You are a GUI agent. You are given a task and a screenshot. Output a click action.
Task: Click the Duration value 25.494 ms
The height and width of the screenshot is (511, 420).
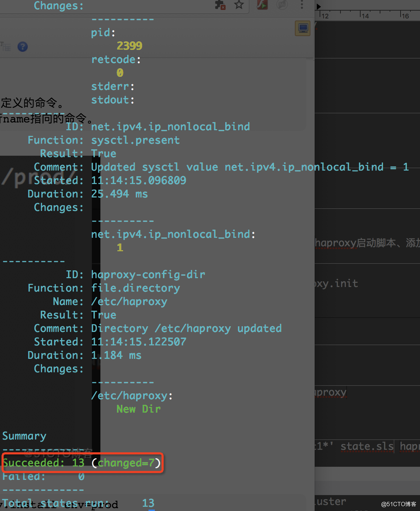tap(119, 194)
